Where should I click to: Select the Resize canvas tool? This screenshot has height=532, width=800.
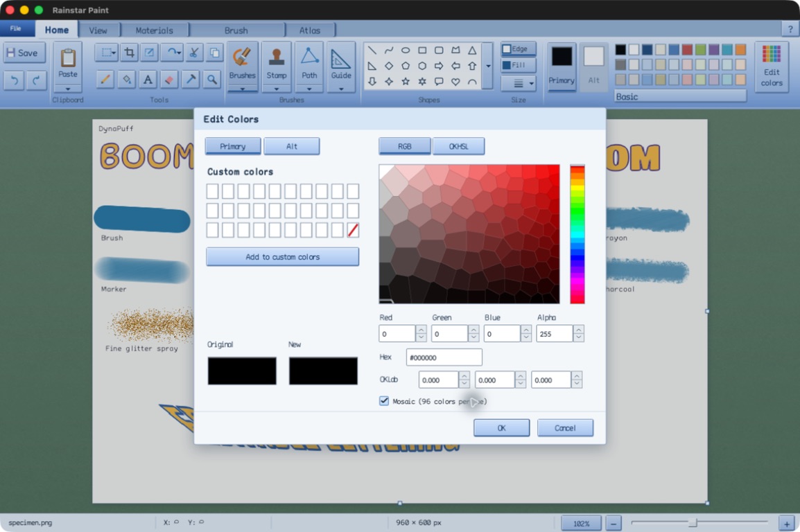coord(149,52)
